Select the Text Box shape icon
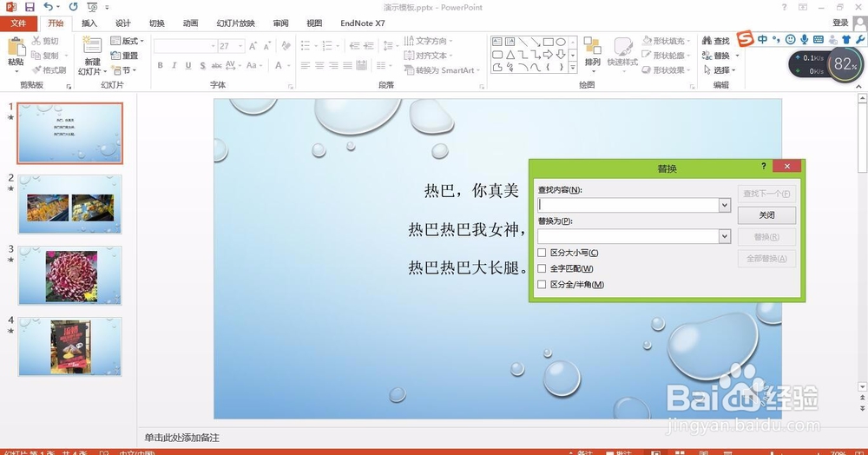The width and height of the screenshot is (868, 455). coord(497,42)
